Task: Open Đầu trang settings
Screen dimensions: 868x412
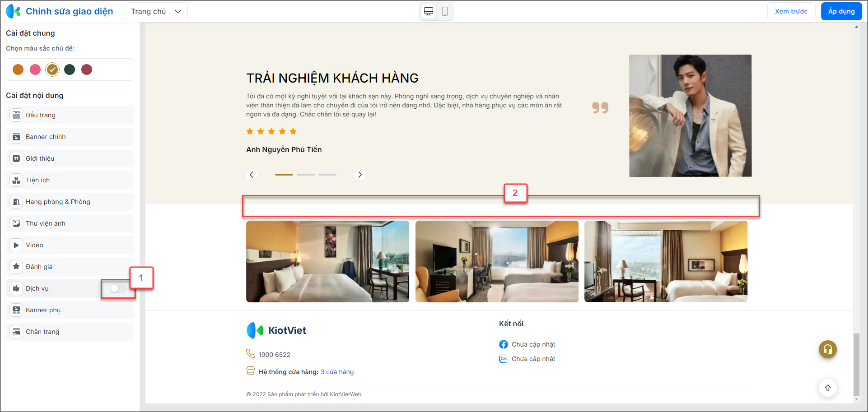Action: coord(70,115)
